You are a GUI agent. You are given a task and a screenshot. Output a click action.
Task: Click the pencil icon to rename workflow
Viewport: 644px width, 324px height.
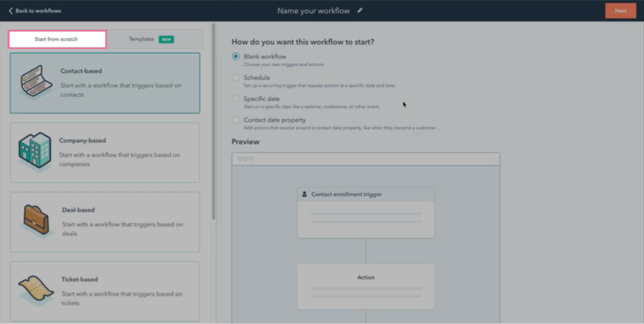(360, 10)
